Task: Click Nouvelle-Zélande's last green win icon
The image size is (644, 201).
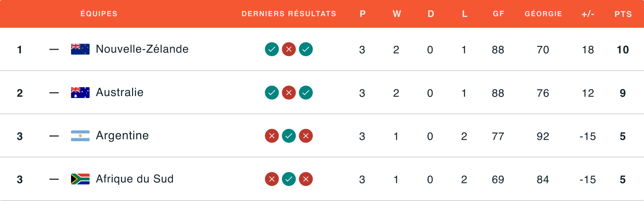Action: coord(306,49)
